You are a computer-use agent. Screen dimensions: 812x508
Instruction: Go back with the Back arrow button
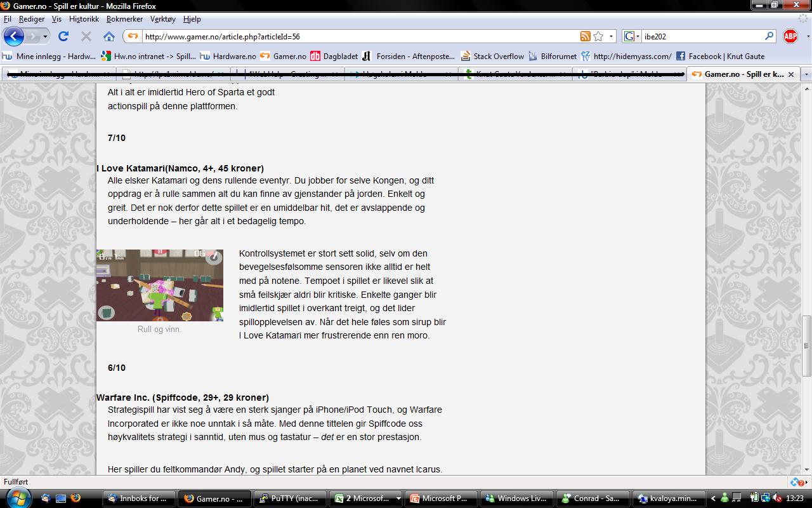[13, 36]
